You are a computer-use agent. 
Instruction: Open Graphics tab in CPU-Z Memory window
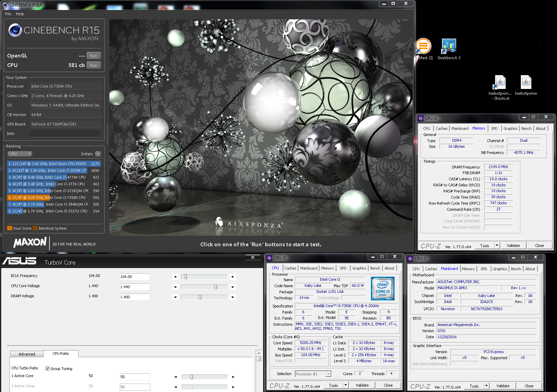(x=510, y=129)
